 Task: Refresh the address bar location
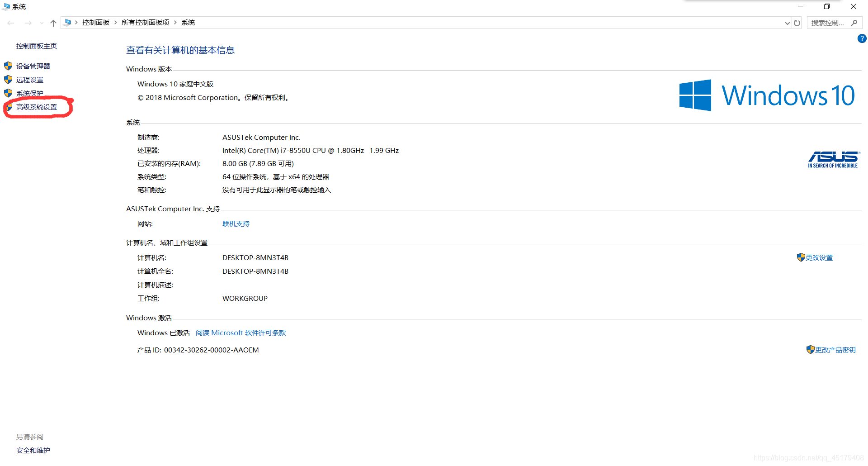(797, 23)
